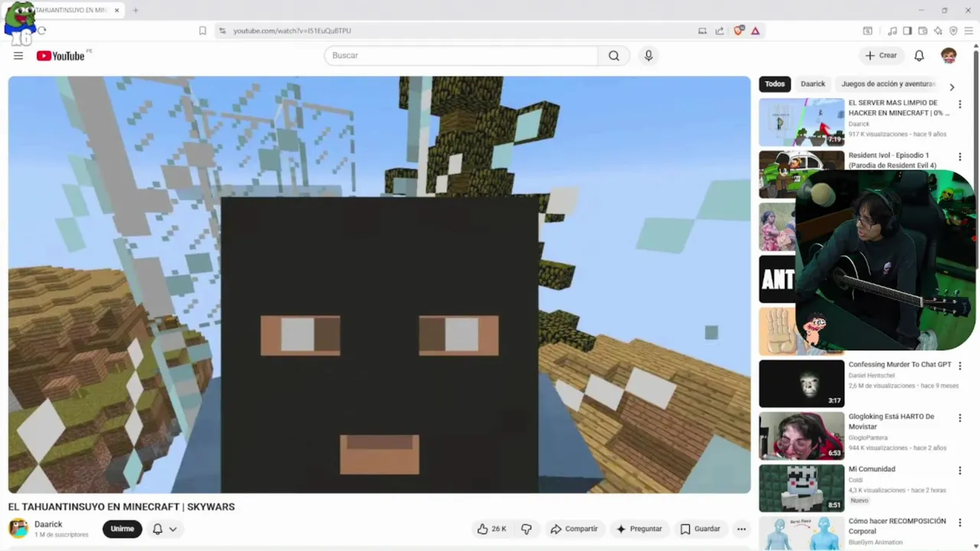View site information icon beside the URL

click(222, 31)
